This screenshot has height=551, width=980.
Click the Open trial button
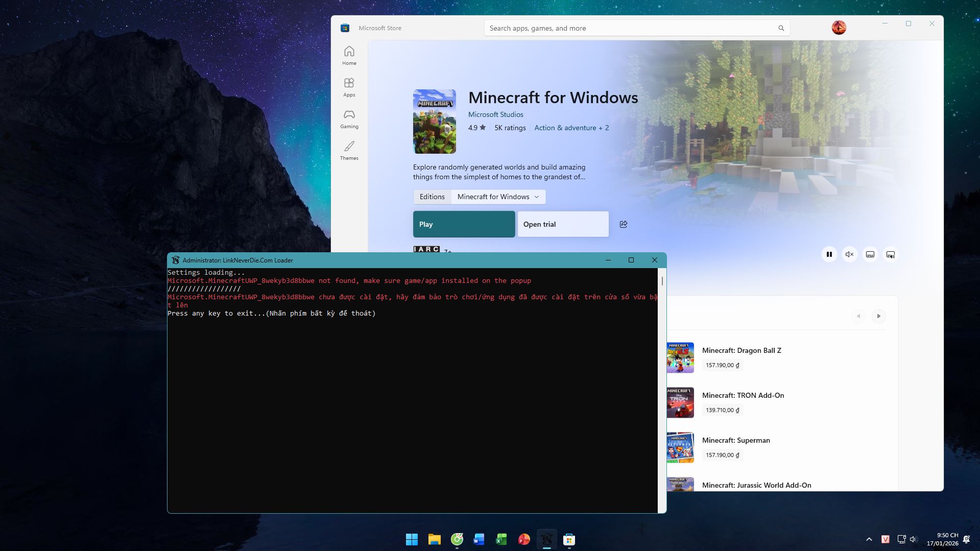562,224
